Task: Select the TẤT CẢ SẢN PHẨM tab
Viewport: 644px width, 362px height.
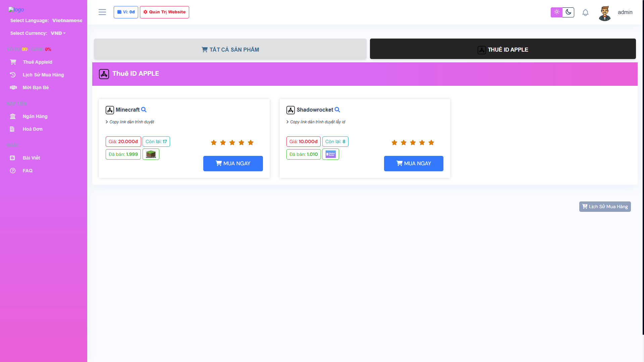Action: 230,49
